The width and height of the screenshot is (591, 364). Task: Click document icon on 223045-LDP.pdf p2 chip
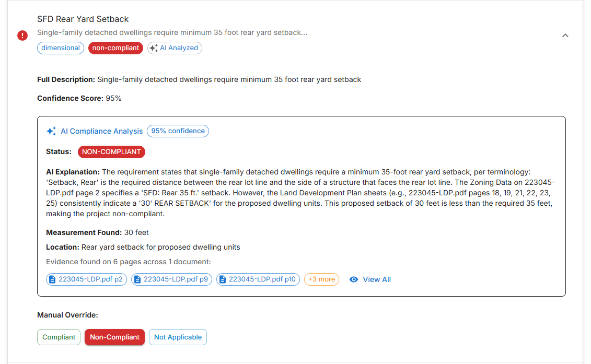(x=52, y=279)
